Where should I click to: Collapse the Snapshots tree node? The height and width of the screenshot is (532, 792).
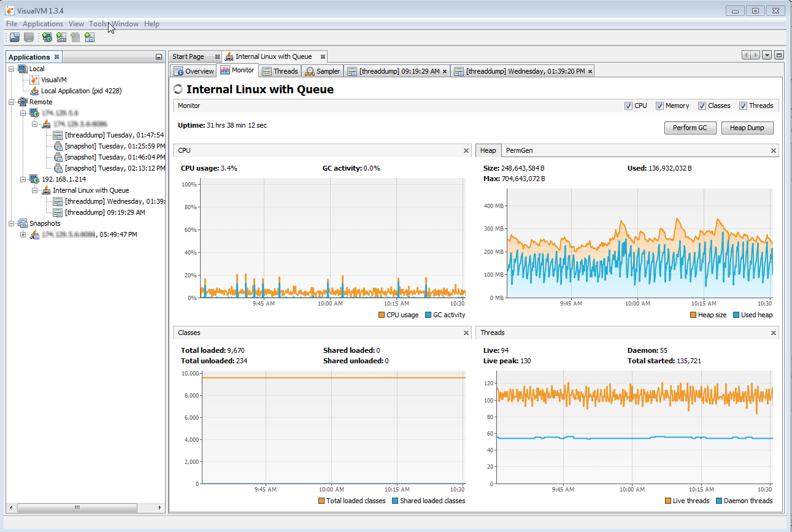pos(12,223)
